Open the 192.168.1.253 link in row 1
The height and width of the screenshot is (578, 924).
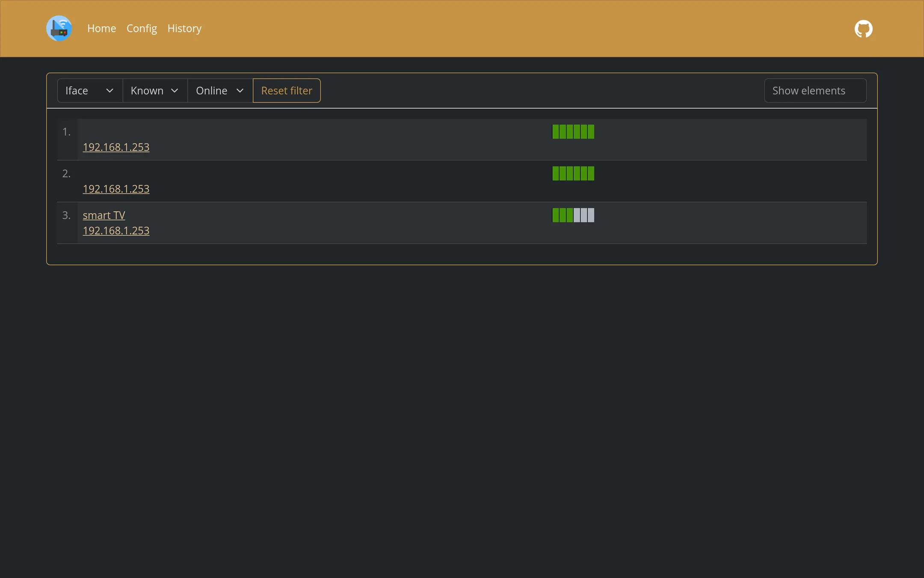click(x=116, y=147)
